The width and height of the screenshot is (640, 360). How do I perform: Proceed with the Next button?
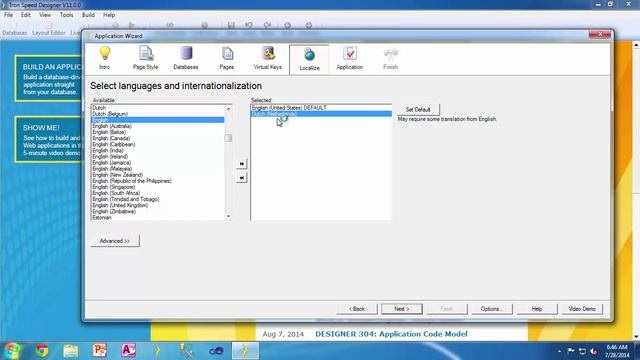pyautogui.click(x=402, y=309)
